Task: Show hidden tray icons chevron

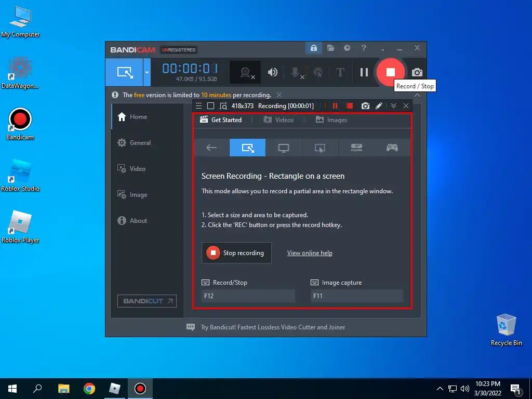Action: click(440, 389)
